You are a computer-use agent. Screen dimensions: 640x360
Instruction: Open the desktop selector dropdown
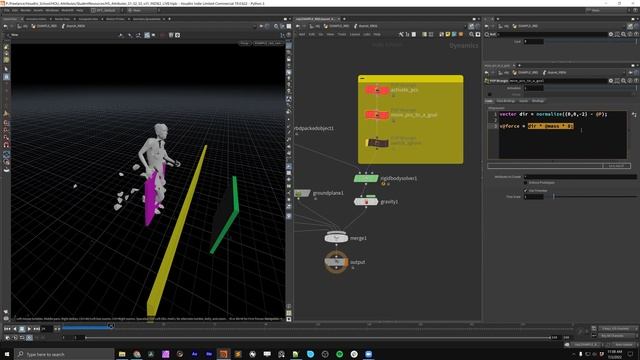click(x=105, y=10)
